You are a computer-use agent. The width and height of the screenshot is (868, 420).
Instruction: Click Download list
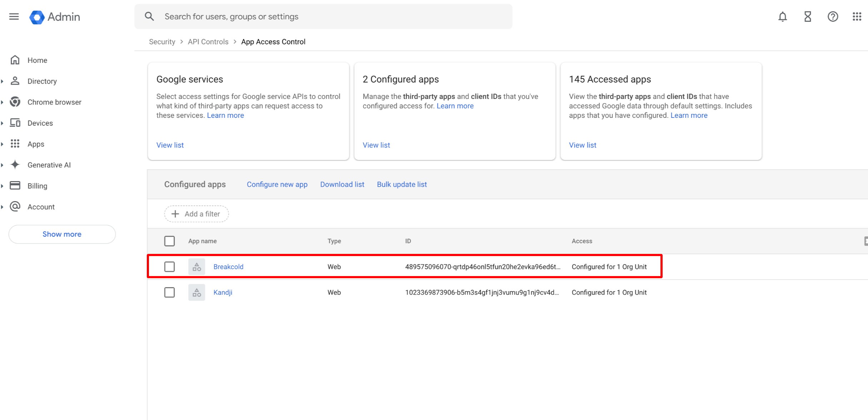[x=342, y=184]
